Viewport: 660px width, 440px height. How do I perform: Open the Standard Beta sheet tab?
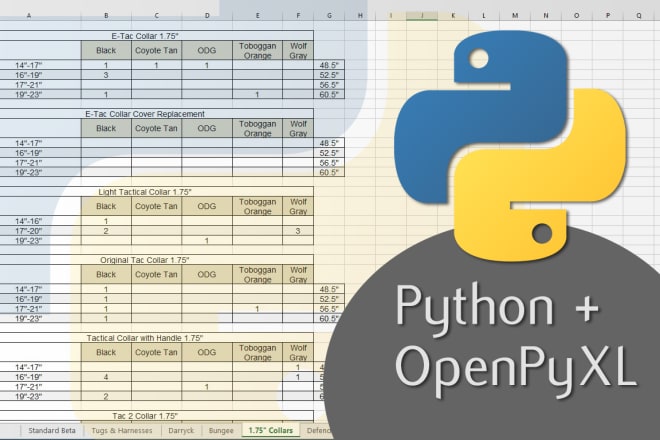tap(52, 430)
